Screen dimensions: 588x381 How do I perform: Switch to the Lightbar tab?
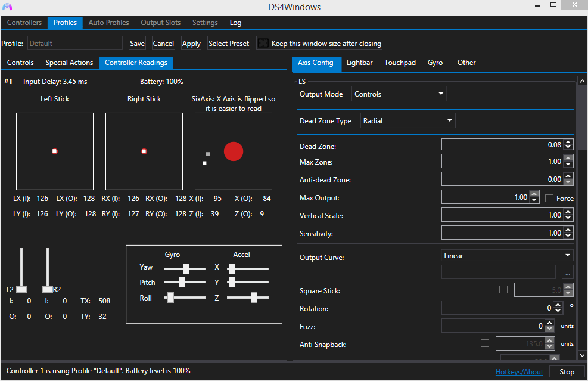click(x=359, y=63)
